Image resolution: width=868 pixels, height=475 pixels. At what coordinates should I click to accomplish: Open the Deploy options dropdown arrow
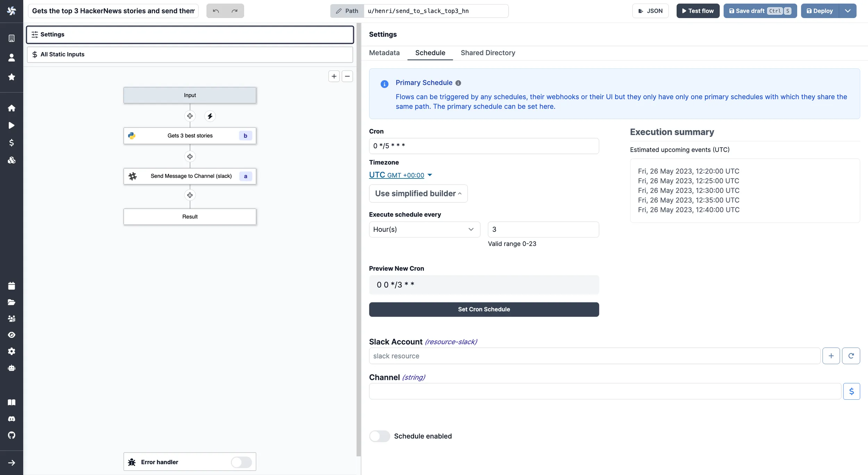tap(848, 11)
